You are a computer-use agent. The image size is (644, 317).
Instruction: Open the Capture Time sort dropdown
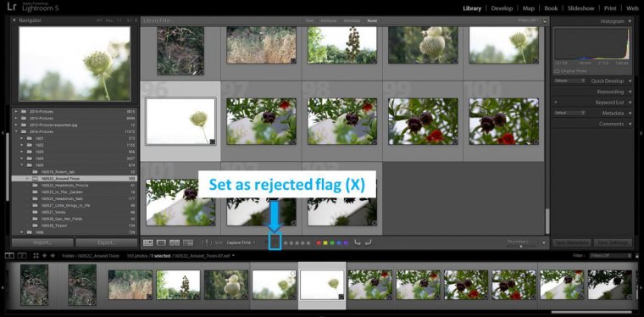coord(241,242)
